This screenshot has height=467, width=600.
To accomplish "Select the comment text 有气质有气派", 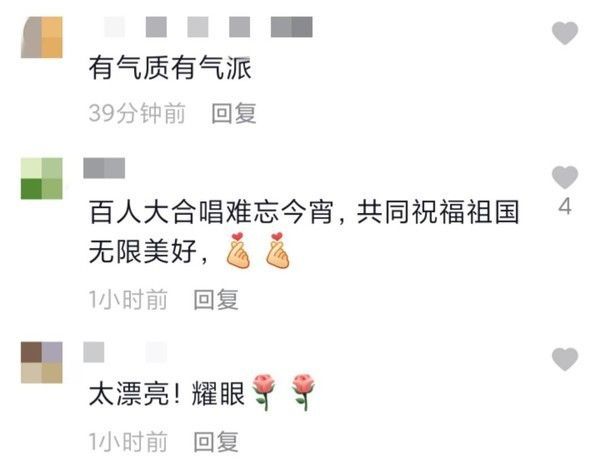I will (170, 68).
